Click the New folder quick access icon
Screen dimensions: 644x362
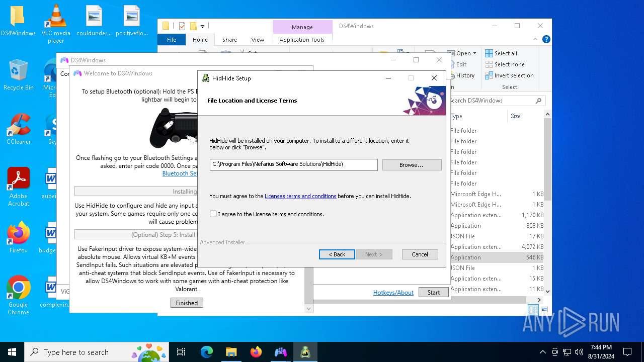193,26
